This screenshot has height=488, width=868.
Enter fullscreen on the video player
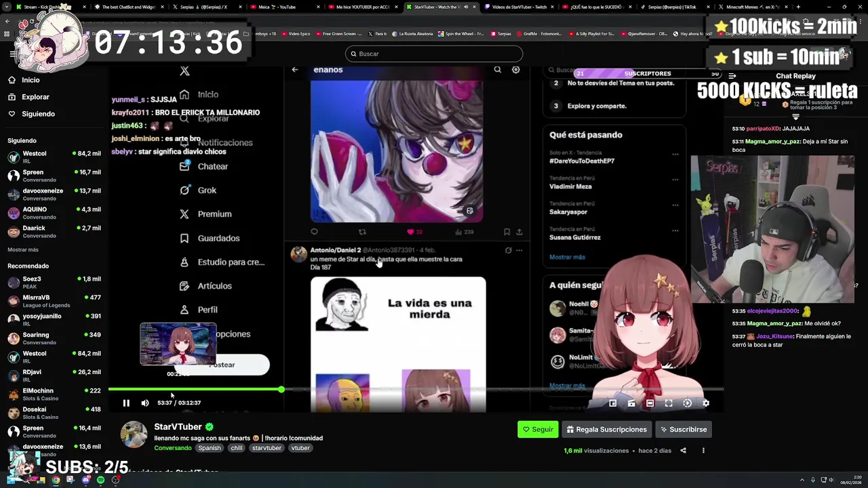(669, 403)
